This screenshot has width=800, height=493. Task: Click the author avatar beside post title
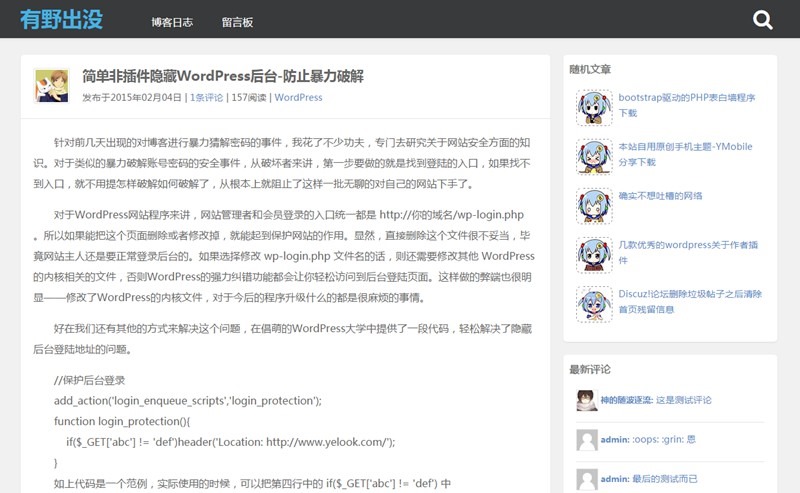(52, 86)
